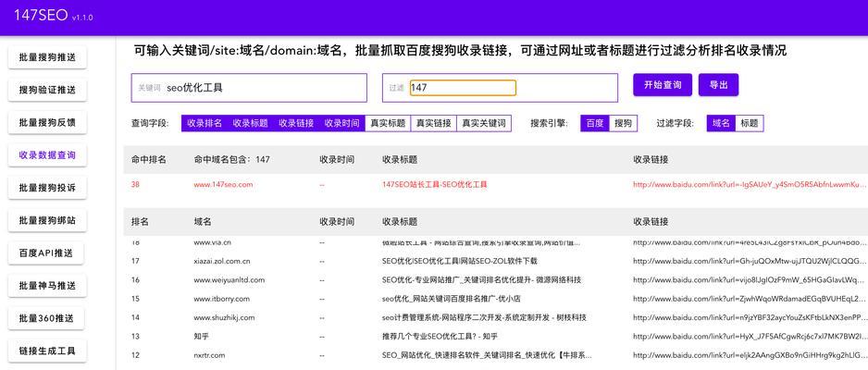
Task: Enable the 真实关键词 query field
Action: [483, 123]
